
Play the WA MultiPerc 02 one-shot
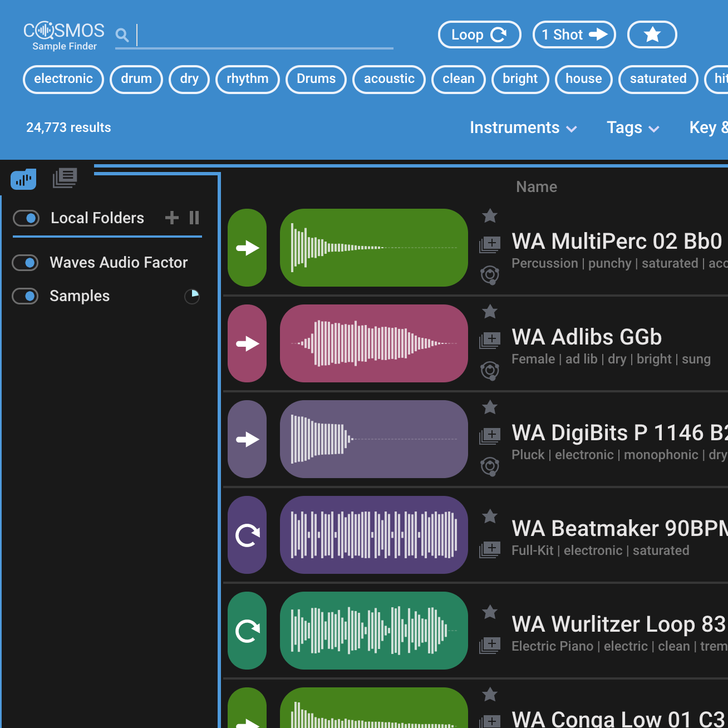[x=247, y=248]
